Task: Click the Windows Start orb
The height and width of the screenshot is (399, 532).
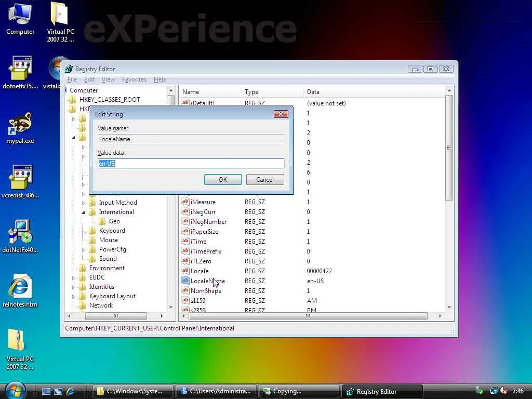Action: (x=15, y=391)
